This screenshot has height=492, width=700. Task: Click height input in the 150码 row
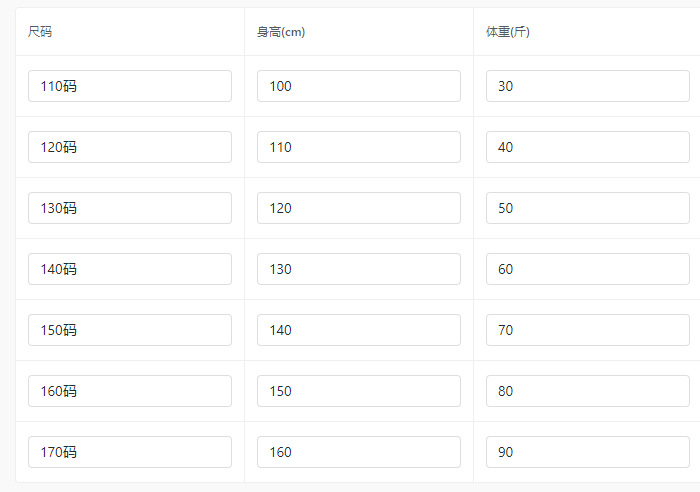358,330
